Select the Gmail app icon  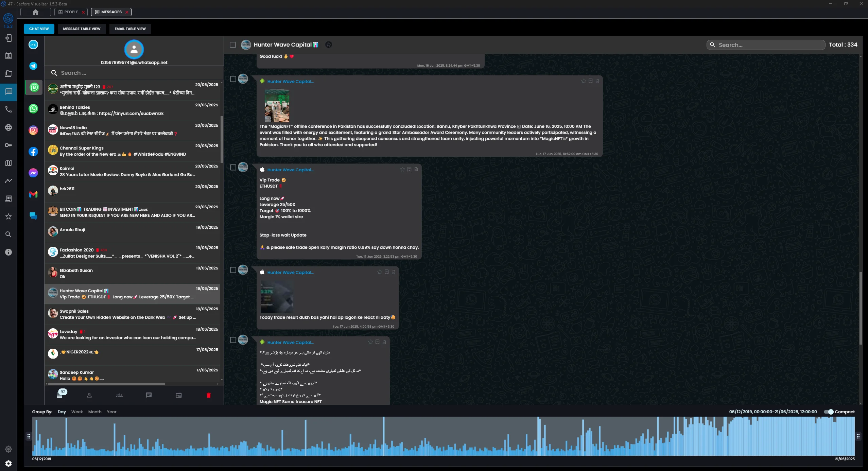(33, 194)
